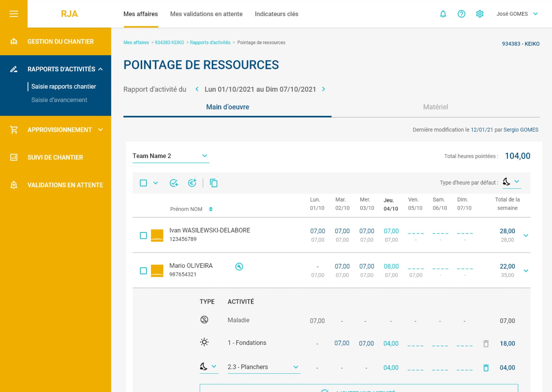This screenshot has height=392, width=552.
Task: Go to the previous week with left arrow
Action: click(197, 89)
